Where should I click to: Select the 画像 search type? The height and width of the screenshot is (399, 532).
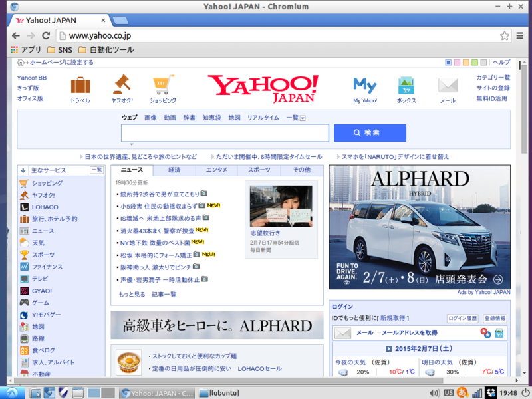pyautogui.click(x=150, y=118)
